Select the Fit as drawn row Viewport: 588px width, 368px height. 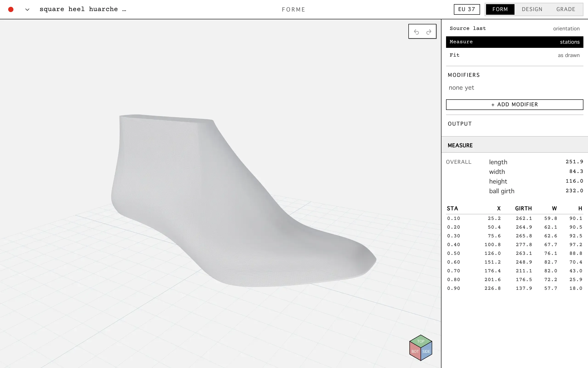tap(514, 55)
